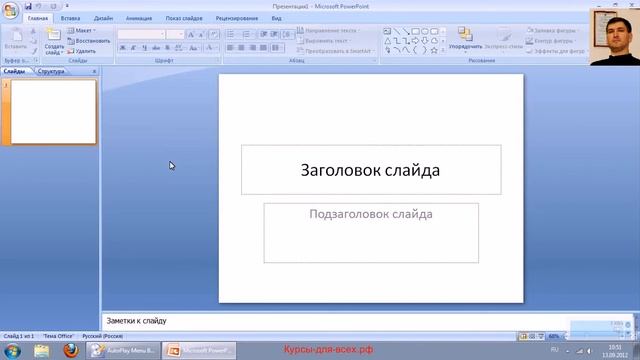Click the Заголовок слайда title placeholder
This screenshot has height=360, width=640.
click(x=371, y=170)
